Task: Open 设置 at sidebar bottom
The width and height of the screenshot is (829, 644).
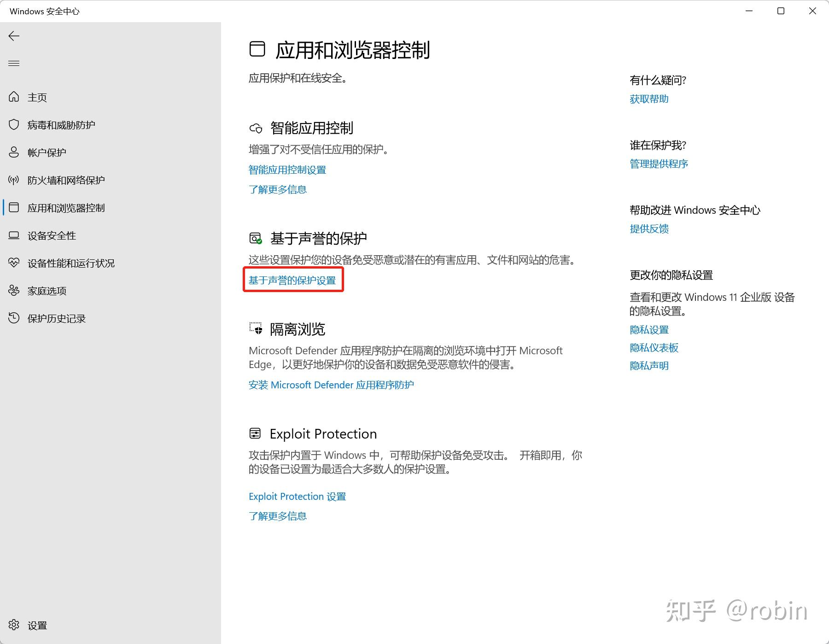Action: tap(37, 625)
